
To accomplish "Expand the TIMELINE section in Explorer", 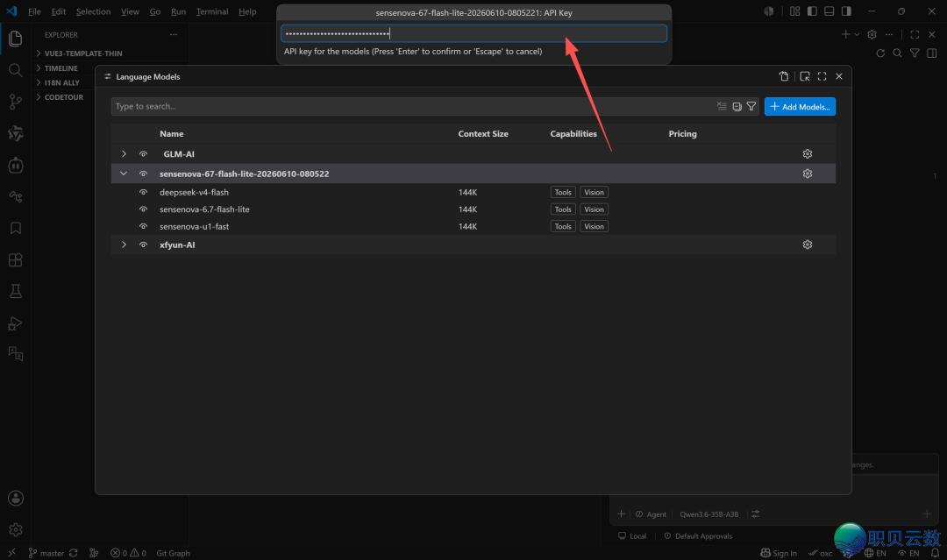I will click(61, 68).
